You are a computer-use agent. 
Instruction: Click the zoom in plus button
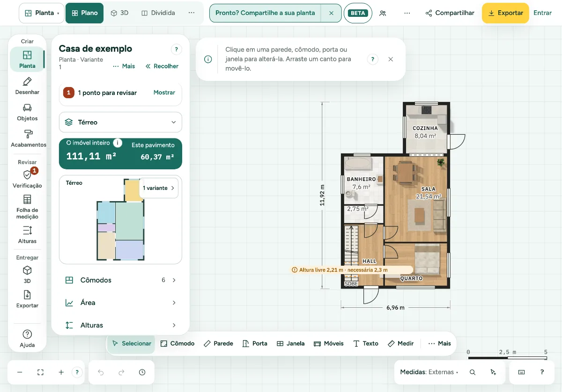click(61, 372)
